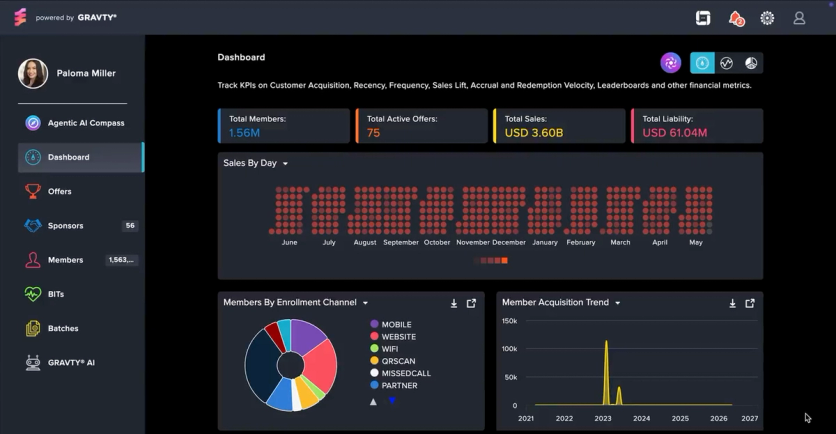This screenshot has width=836, height=434.
Task: Go to Members in the sidebar
Action: coord(81,260)
